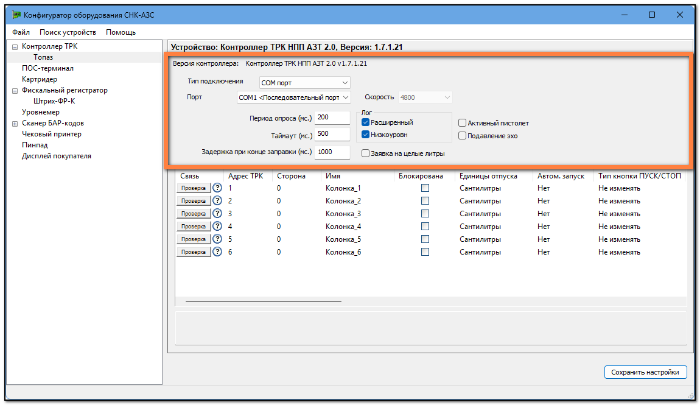The height and width of the screenshot is (405, 700).
Task: Collapse the Контроллер ТРК tree node
Action: 15,47
